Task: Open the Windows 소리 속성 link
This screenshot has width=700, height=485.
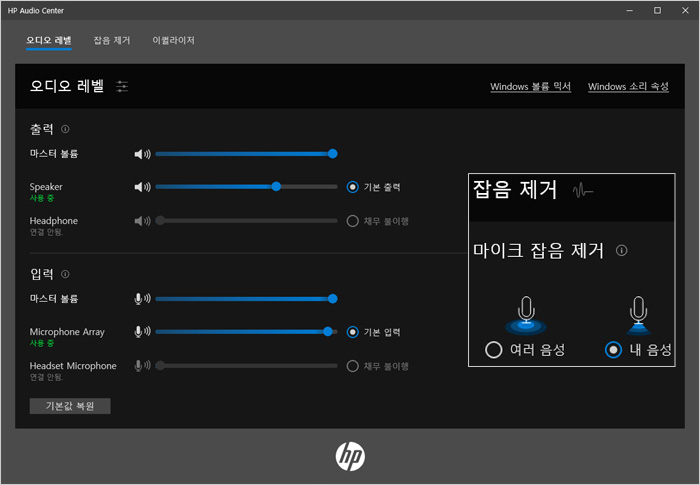Action: click(x=628, y=86)
